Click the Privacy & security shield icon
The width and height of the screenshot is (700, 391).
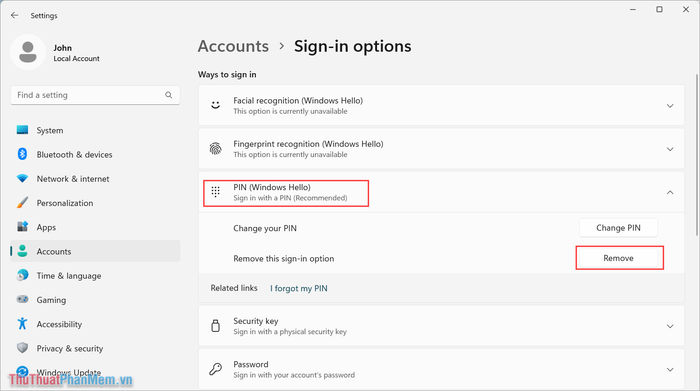[x=22, y=348]
